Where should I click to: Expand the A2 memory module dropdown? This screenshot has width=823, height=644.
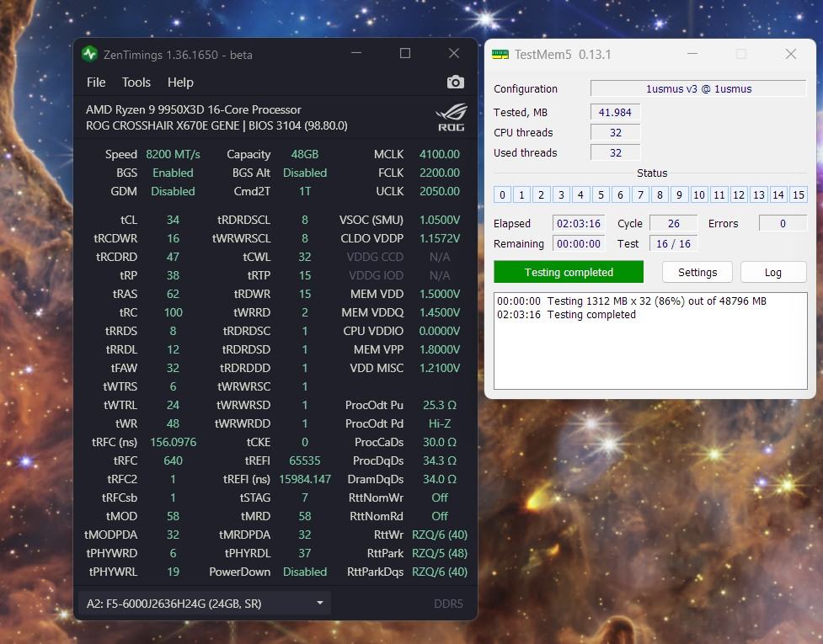point(205,604)
